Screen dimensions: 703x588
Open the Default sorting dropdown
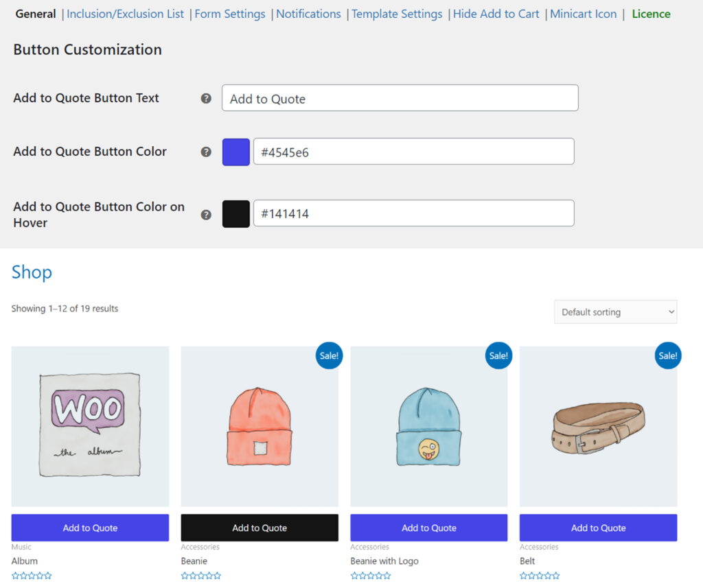click(615, 312)
